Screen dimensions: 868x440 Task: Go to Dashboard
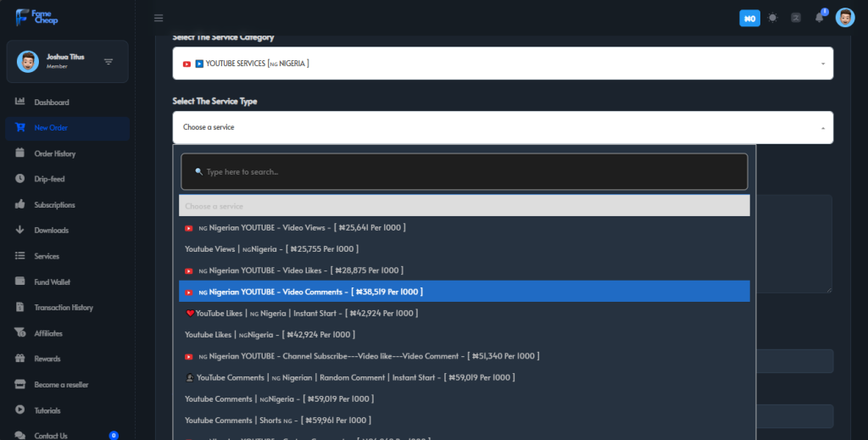click(x=52, y=103)
